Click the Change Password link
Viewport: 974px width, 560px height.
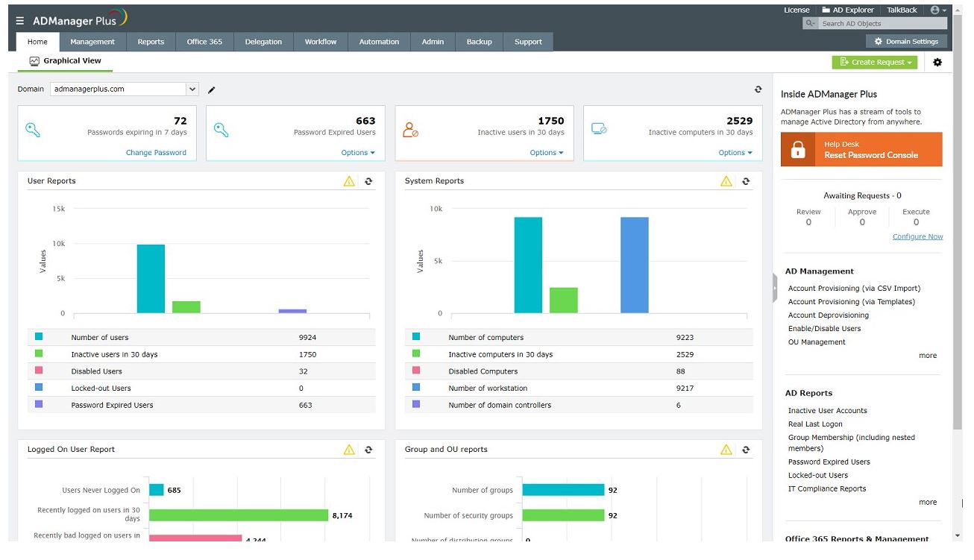(x=156, y=153)
